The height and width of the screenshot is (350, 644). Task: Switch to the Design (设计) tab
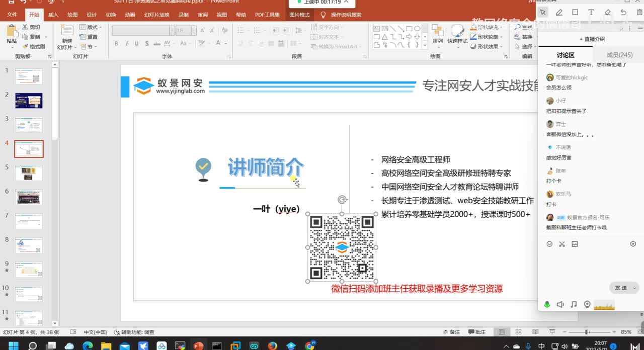[x=92, y=15]
